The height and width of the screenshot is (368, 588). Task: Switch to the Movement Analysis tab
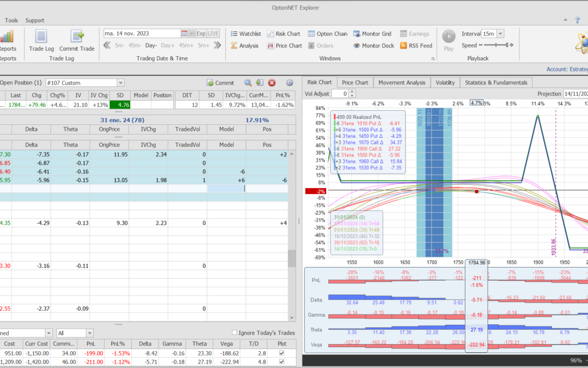(x=402, y=82)
